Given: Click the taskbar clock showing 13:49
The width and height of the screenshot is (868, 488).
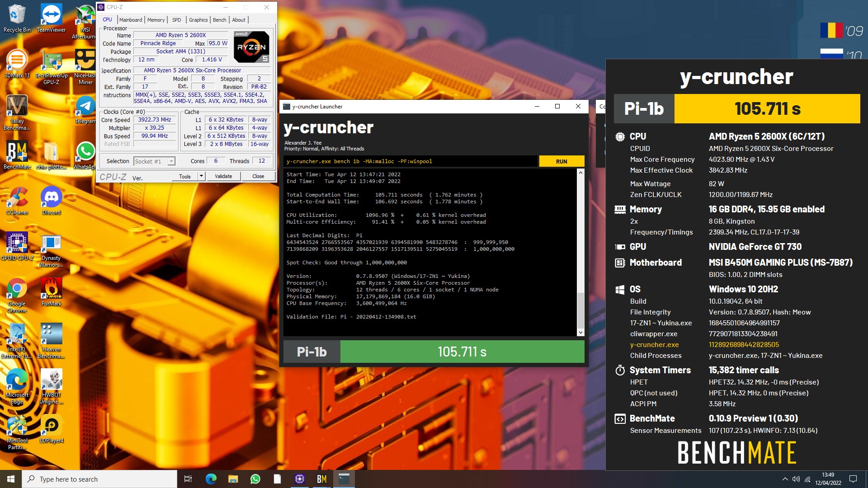Looking at the screenshot, I should [x=828, y=479].
